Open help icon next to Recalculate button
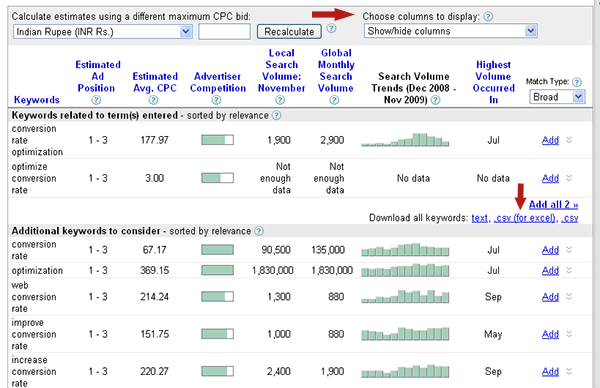The image size is (600, 388). point(331,28)
